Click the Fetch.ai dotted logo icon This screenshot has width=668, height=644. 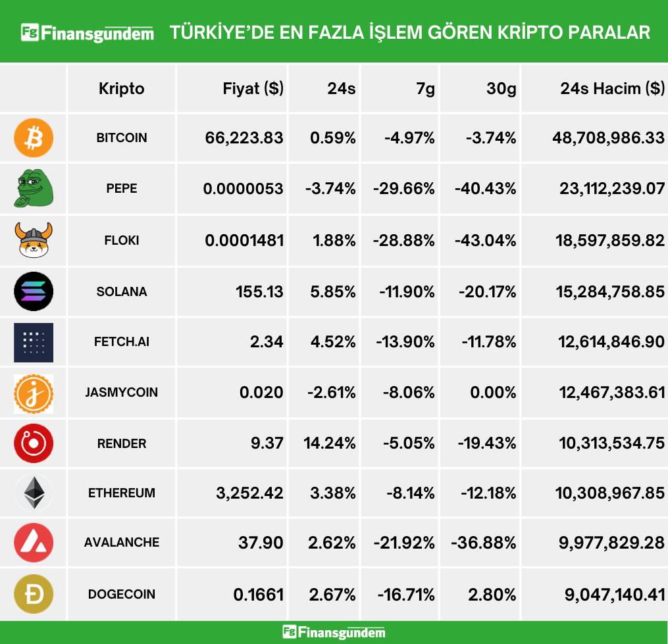click(x=34, y=342)
